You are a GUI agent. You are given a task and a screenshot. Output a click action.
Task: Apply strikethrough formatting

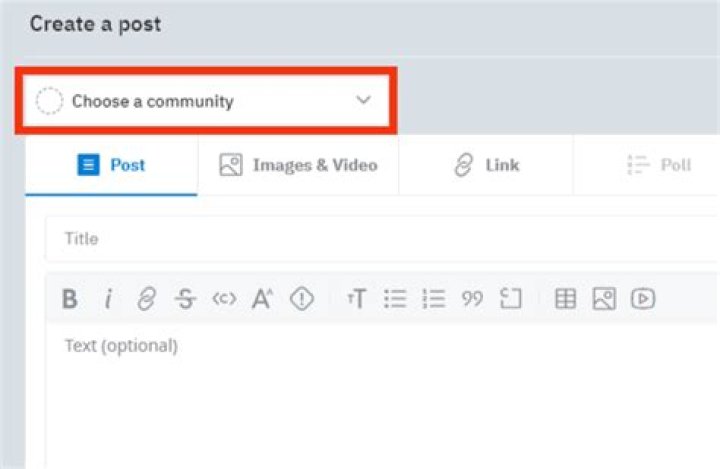185,298
